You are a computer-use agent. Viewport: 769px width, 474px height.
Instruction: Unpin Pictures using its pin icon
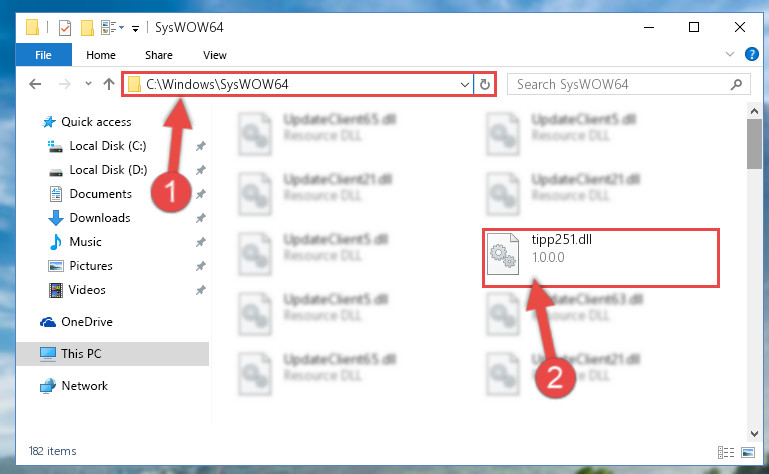point(201,266)
